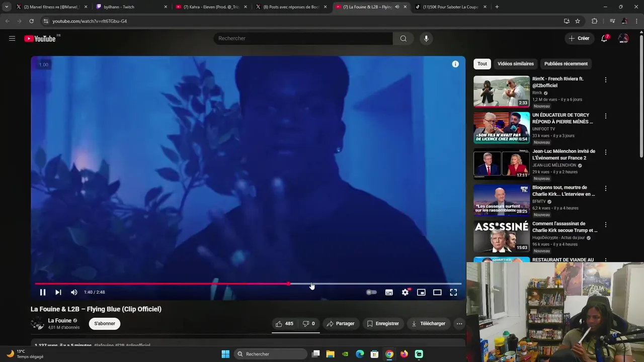644x362 pixels.
Task: Open options for Rim'K French Riviera video
Action: (606, 80)
